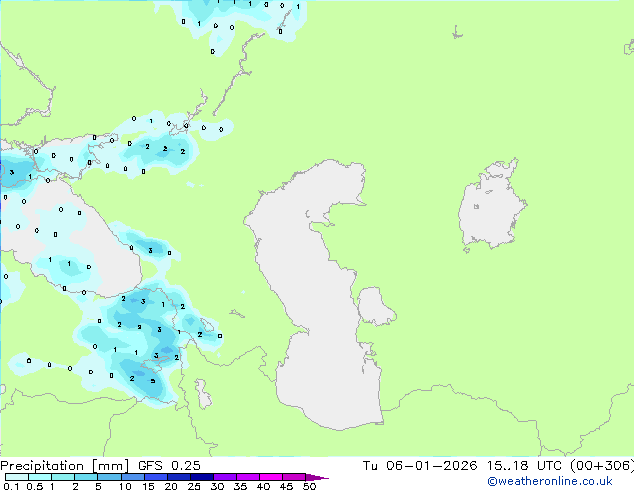Open the weatheronline.co.uk credit link
The height and width of the screenshot is (490, 634).
[550, 481]
